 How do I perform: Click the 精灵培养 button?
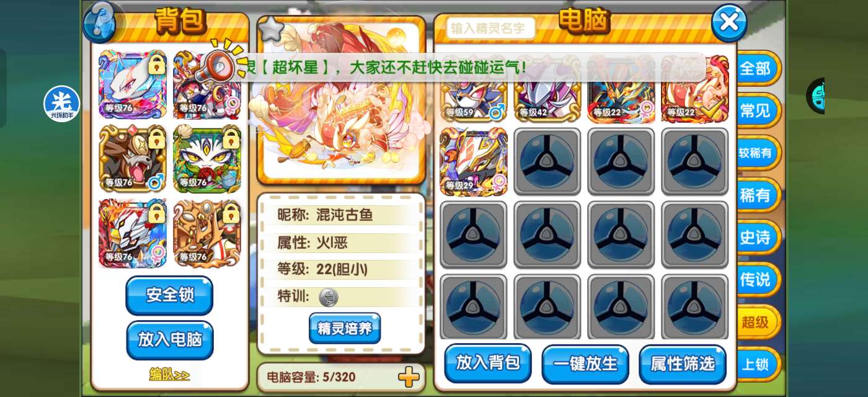(x=345, y=328)
